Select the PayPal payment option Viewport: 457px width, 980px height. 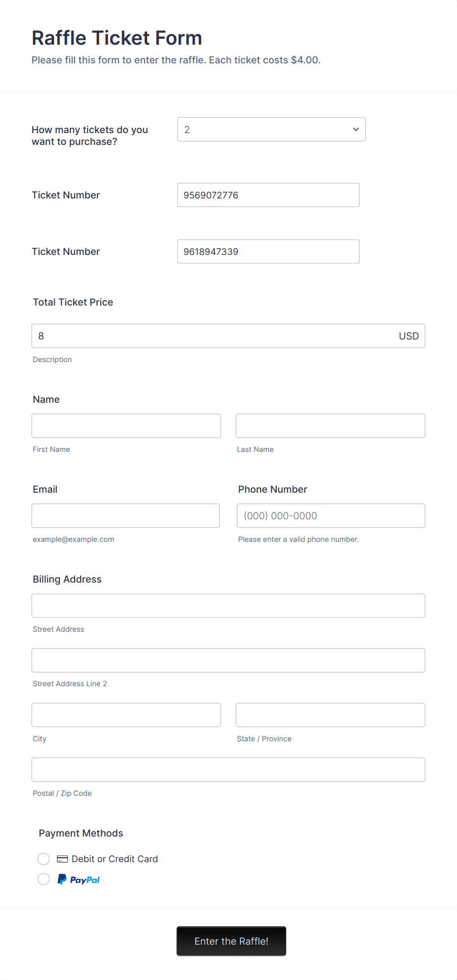(x=43, y=879)
